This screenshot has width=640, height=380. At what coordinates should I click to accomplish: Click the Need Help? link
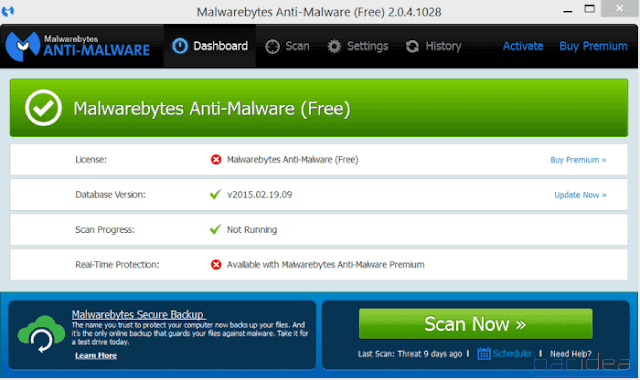click(x=571, y=354)
